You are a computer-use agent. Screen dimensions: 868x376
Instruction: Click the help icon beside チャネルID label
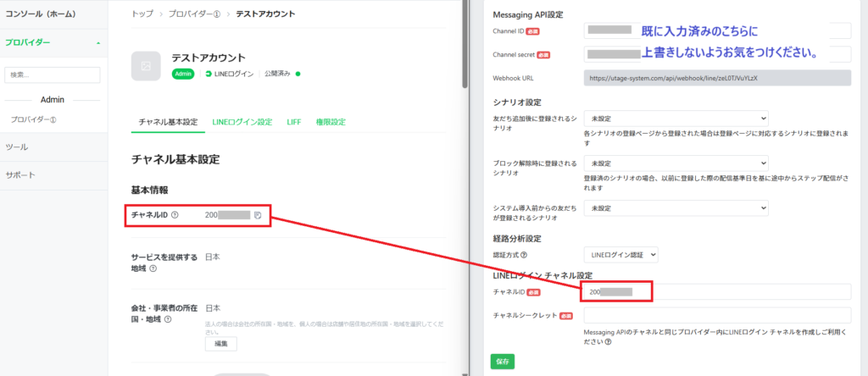tap(175, 216)
